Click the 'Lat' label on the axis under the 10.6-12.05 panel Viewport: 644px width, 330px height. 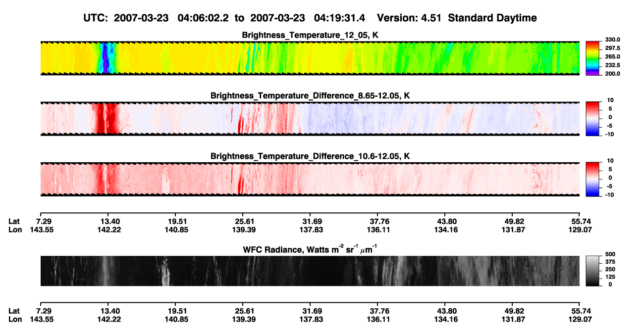14,221
